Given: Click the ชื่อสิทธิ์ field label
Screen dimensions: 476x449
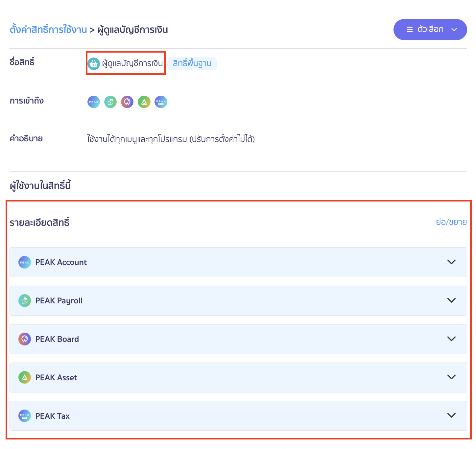Looking at the screenshot, I should click(x=22, y=62).
